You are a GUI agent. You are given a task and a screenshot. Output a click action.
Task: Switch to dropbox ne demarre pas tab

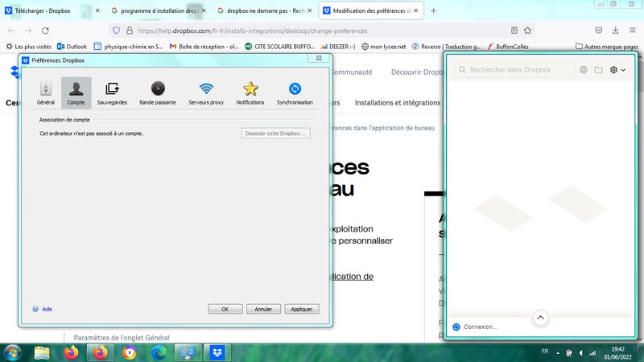pos(263,10)
